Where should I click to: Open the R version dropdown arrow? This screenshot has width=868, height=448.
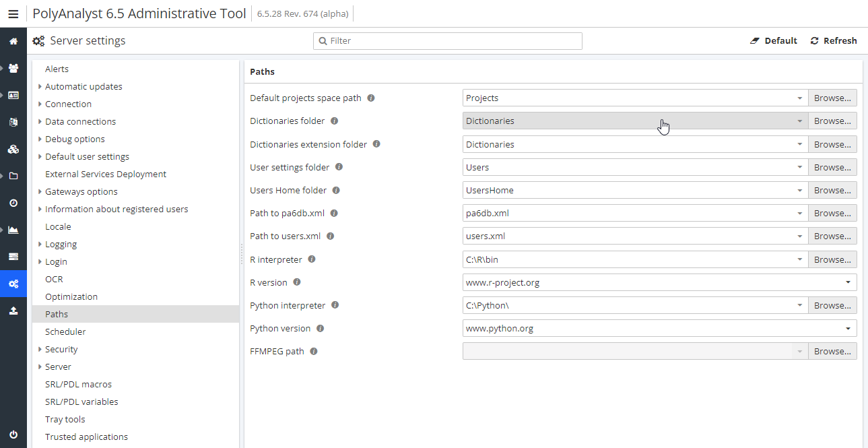[x=847, y=283]
